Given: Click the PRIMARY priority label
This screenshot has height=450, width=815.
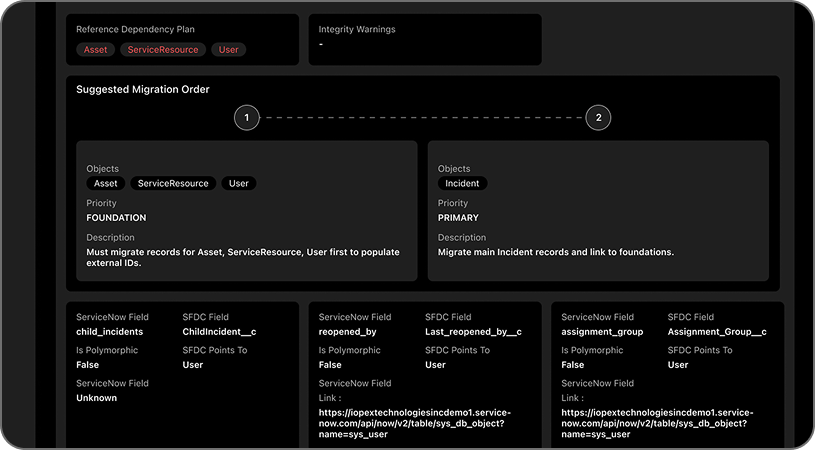Looking at the screenshot, I should tap(458, 218).
